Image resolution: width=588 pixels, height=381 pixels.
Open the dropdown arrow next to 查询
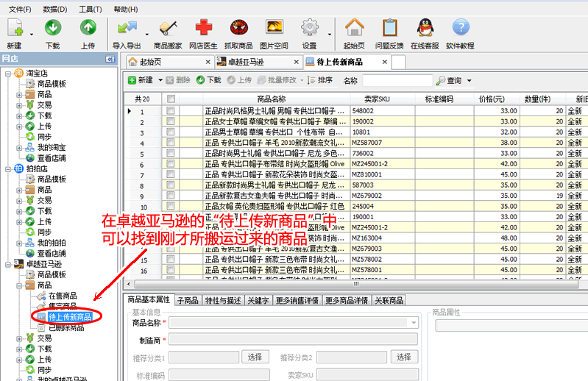click(x=469, y=81)
